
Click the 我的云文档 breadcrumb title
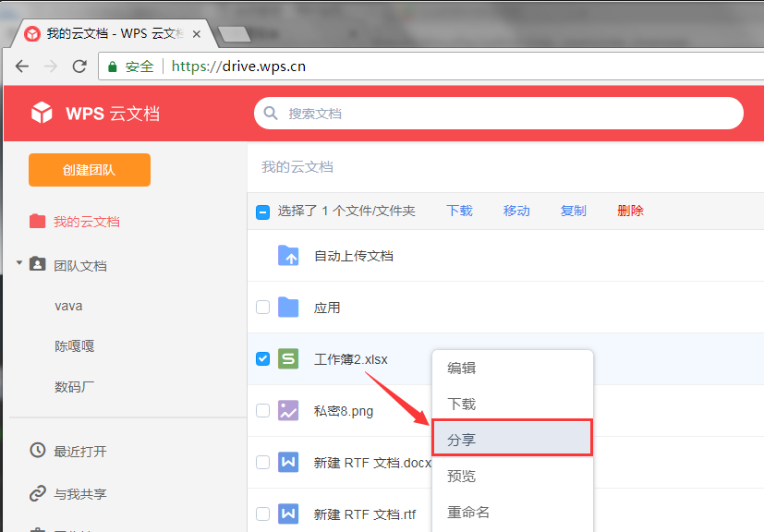point(297,167)
